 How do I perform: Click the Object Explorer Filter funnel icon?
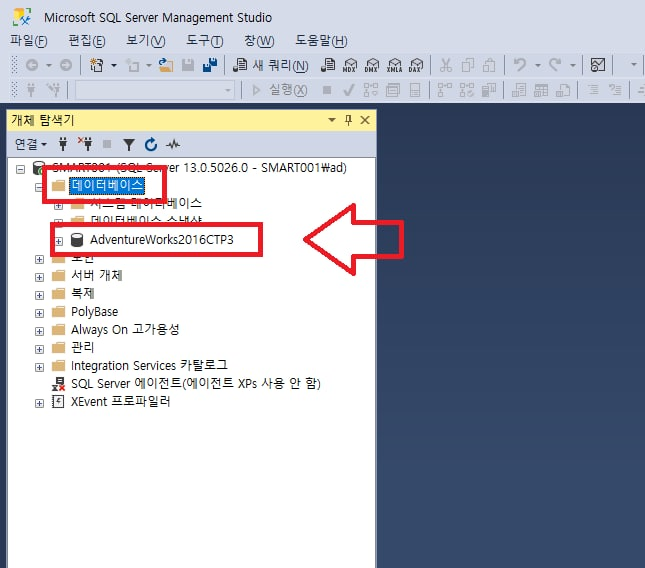pyautogui.click(x=129, y=144)
